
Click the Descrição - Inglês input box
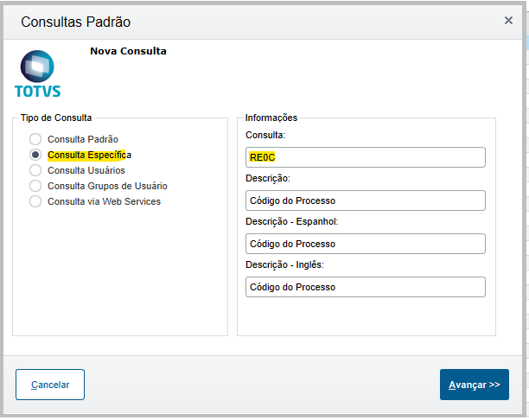365,287
